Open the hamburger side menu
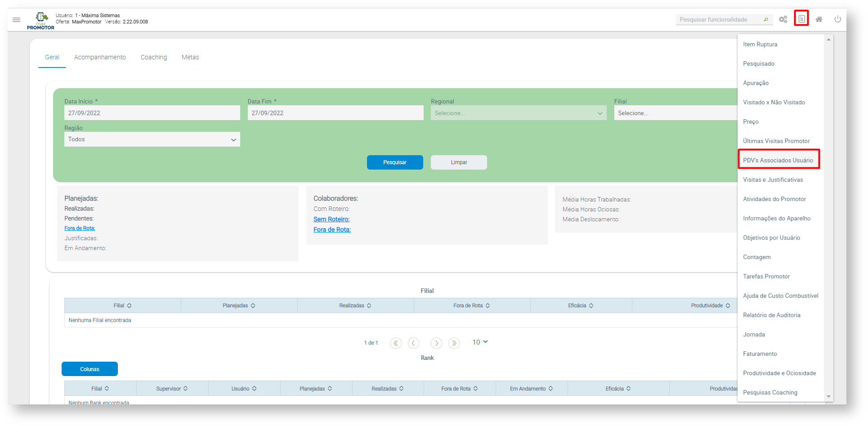Image resolution: width=868 pixels, height=426 pixels. coord(17,20)
